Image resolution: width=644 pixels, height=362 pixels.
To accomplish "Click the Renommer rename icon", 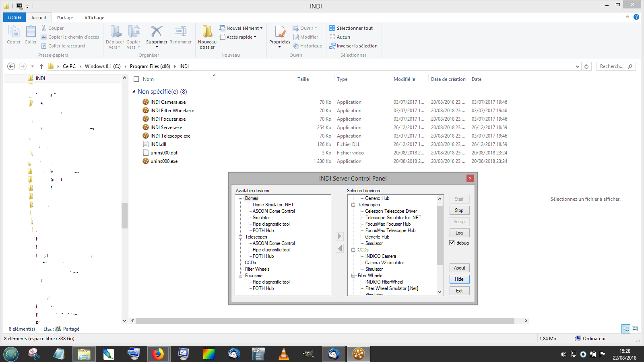I will [x=180, y=32].
